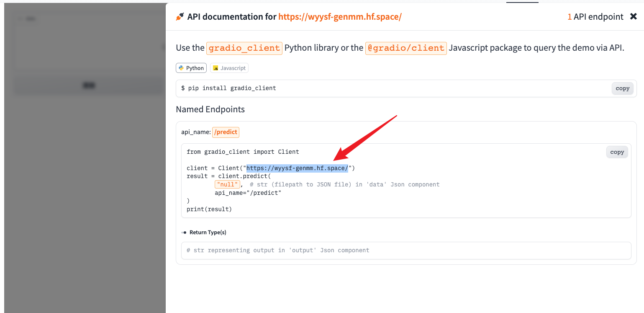This screenshot has height=313, width=644.
Task: Click the "null" parameter input field
Action: pyautogui.click(x=227, y=184)
